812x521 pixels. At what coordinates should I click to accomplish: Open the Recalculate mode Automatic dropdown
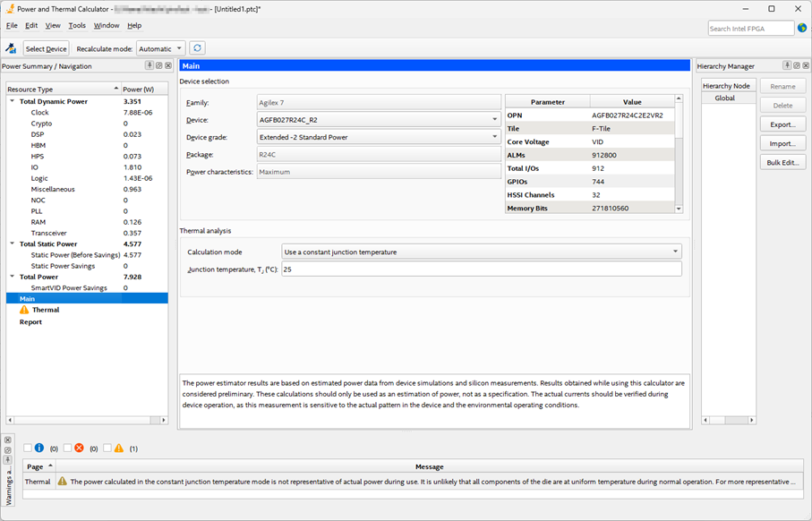(161, 48)
